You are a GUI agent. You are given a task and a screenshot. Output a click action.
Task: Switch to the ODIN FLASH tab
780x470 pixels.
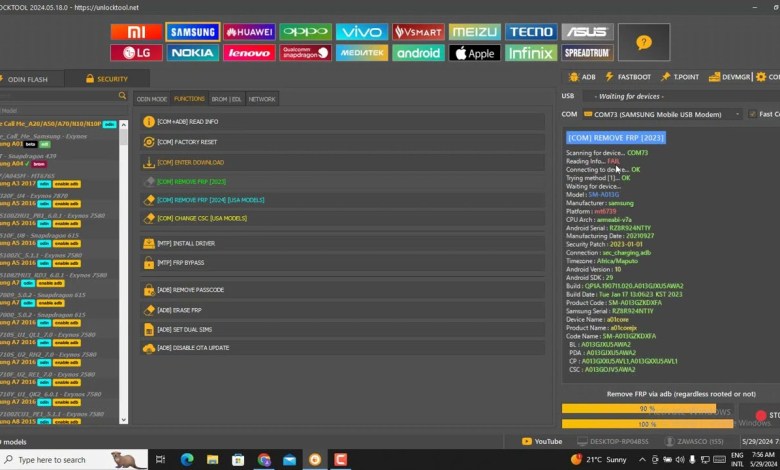28,79
